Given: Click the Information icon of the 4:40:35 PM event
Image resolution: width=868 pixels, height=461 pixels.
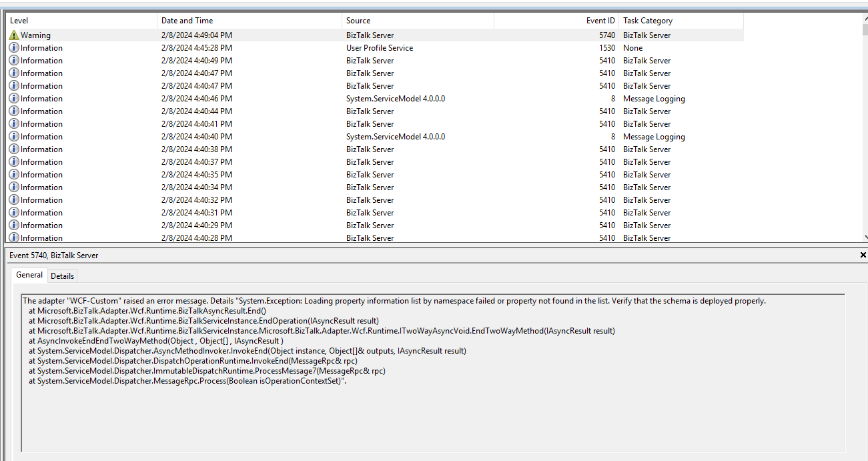Looking at the screenshot, I should point(14,175).
